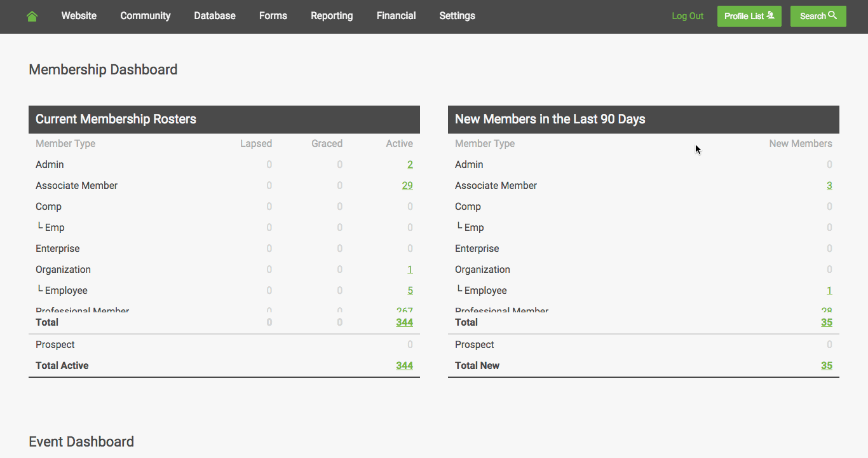Screen dimensions: 868x458
Task: Click the Total Active 344 link
Action: [404, 366]
